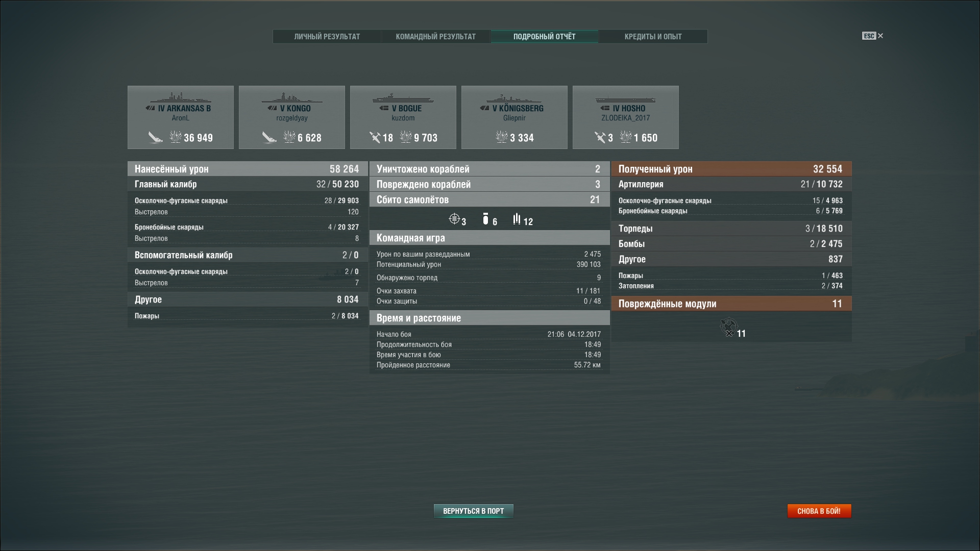
Task: Click the Бронебойные снаряды 4 / 20 327 row
Action: click(248, 227)
